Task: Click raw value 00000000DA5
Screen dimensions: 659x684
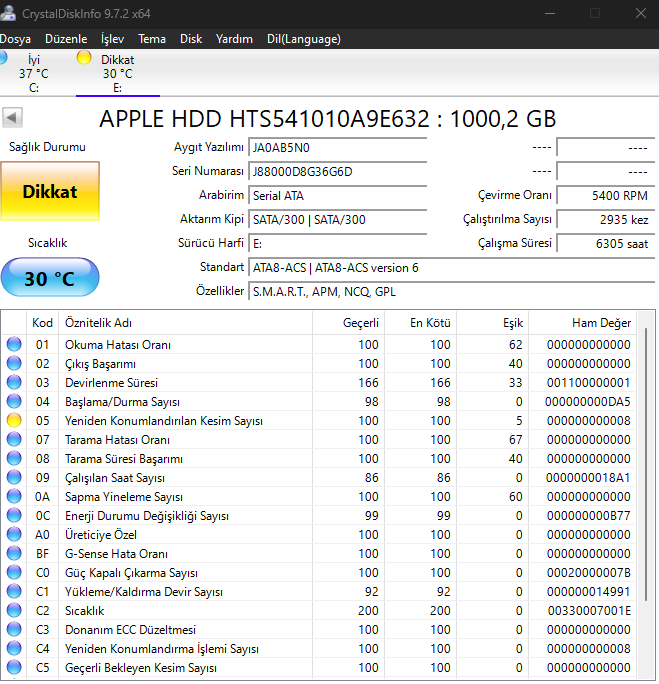Action: (587, 401)
